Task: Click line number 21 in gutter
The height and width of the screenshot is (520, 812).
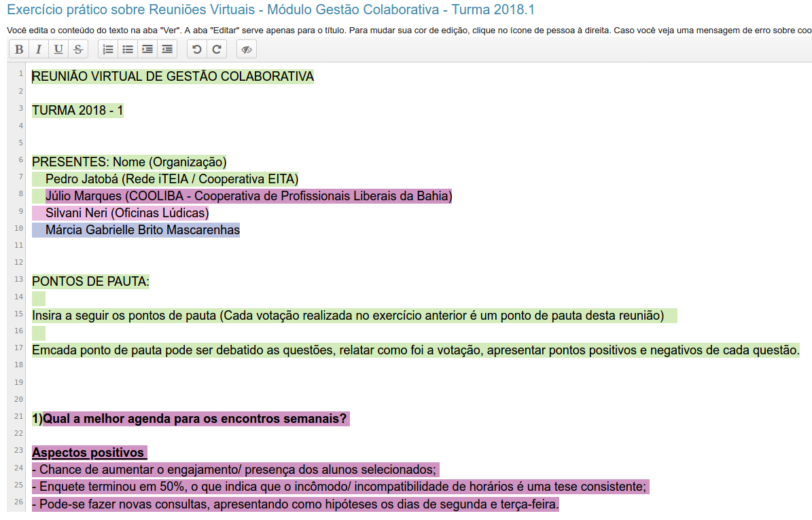Action: coord(19,416)
